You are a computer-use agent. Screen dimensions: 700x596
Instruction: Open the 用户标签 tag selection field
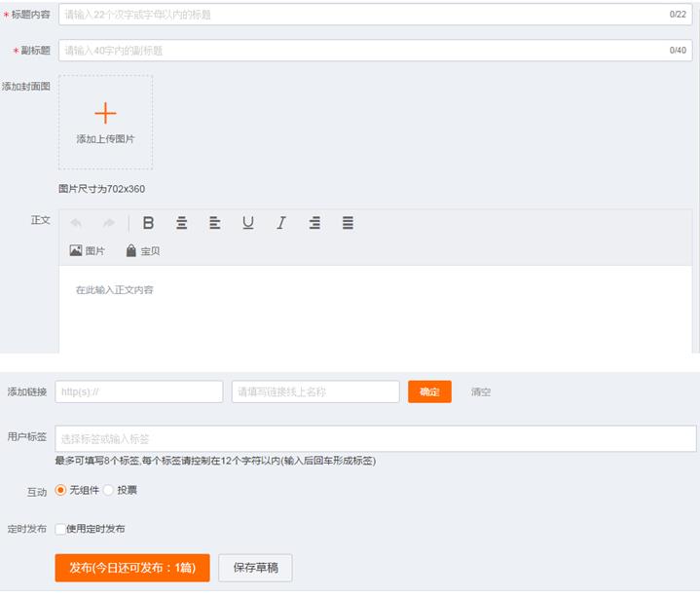click(375, 439)
